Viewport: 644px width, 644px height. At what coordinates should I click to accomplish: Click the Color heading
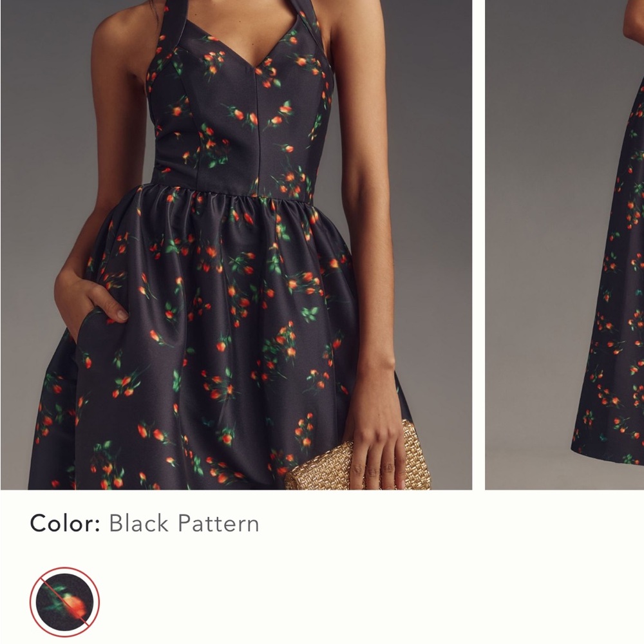click(x=61, y=525)
